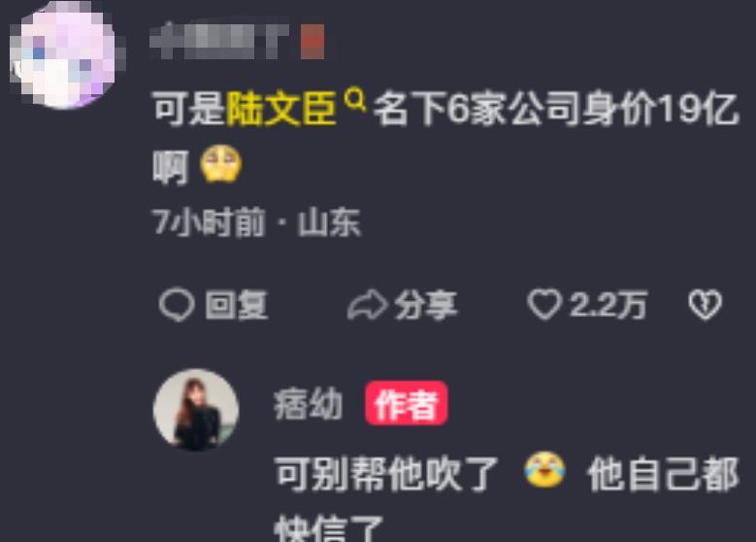Select the 7小时前 · 山东 timestamp line
Screen dimensions: 756x542
256,222
